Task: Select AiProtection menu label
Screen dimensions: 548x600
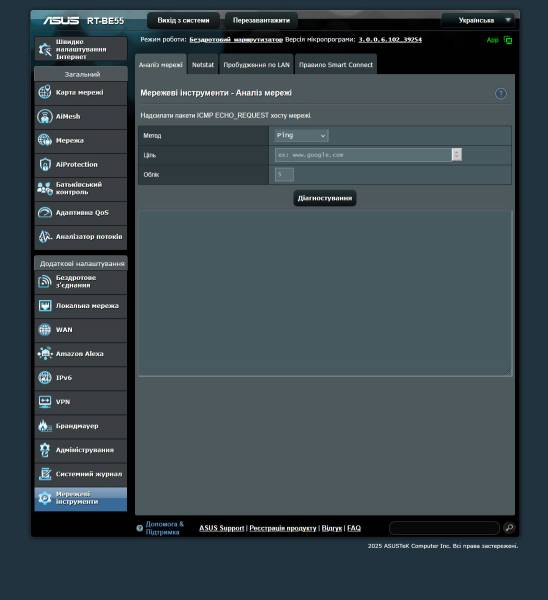Action: (77, 165)
